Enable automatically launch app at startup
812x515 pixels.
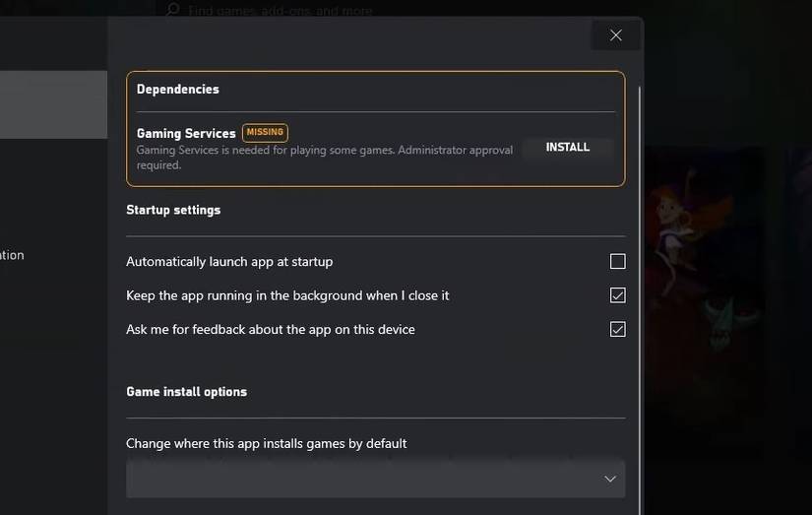618,262
